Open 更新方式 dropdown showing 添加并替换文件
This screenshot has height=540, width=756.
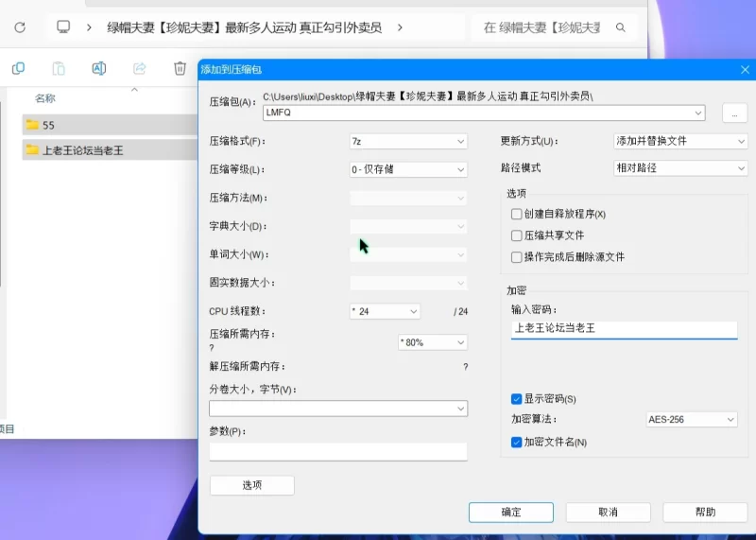680,142
